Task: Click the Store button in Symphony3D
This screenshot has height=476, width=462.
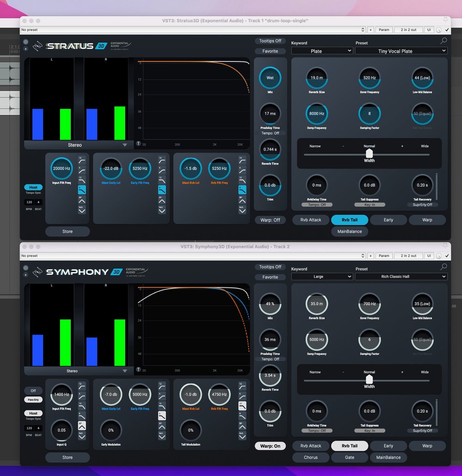Action: (x=67, y=458)
